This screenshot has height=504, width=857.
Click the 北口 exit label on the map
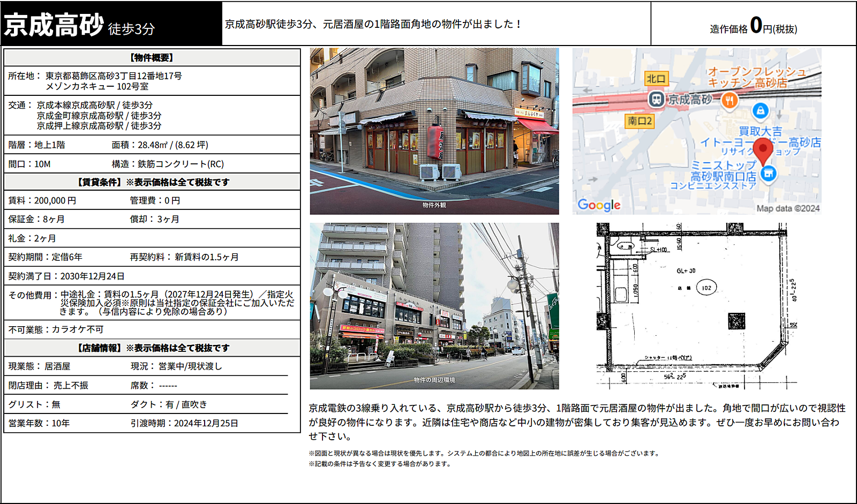656,79
